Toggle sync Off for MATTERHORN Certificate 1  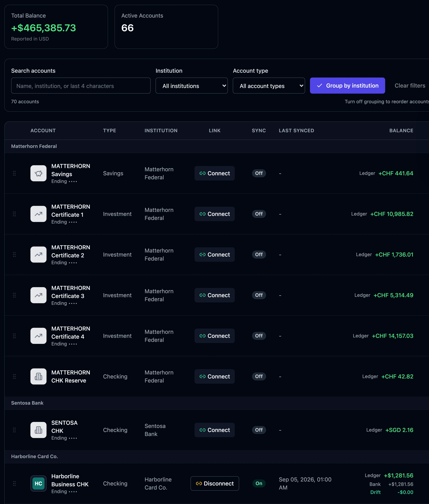(259, 214)
